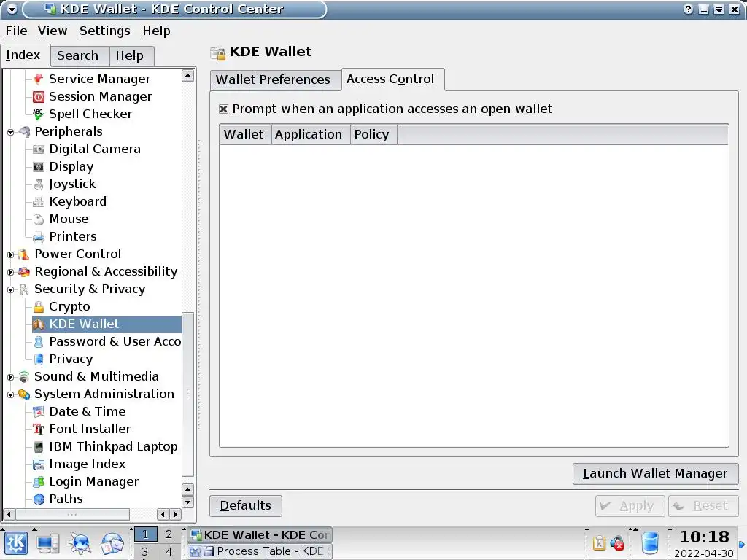Click the 10:18 panel clock
The image size is (747, 560).
click(704, 537)
